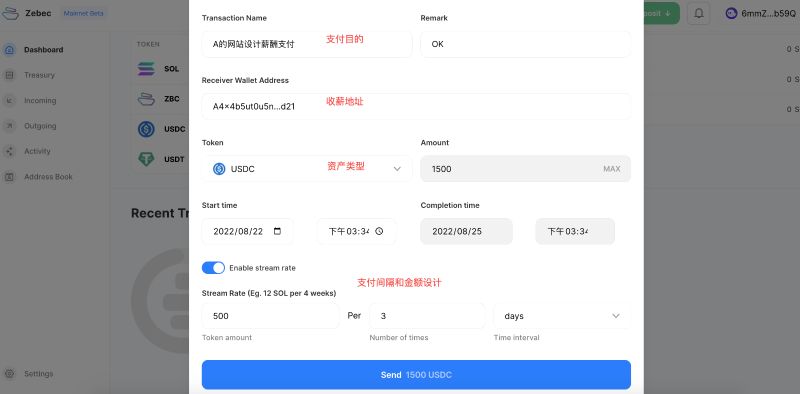This screenshot has height=394, width=800.
Task: Click the Completion time clock field
Action: (575, 231)
